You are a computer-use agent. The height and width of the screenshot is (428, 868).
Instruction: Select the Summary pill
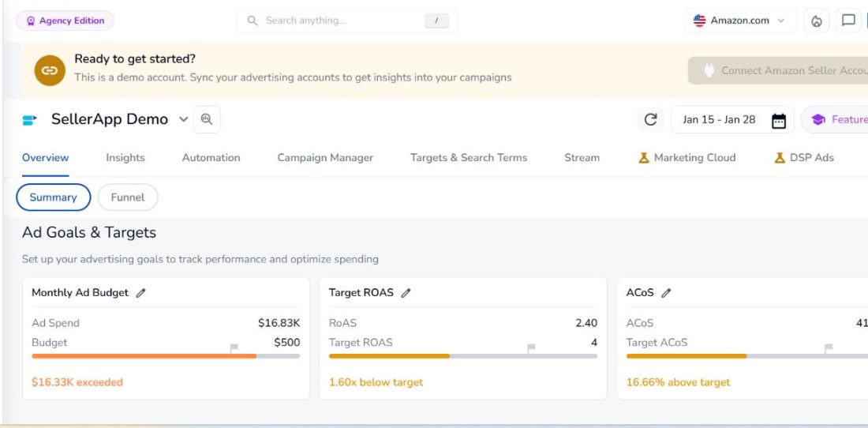tap(53, 197)
